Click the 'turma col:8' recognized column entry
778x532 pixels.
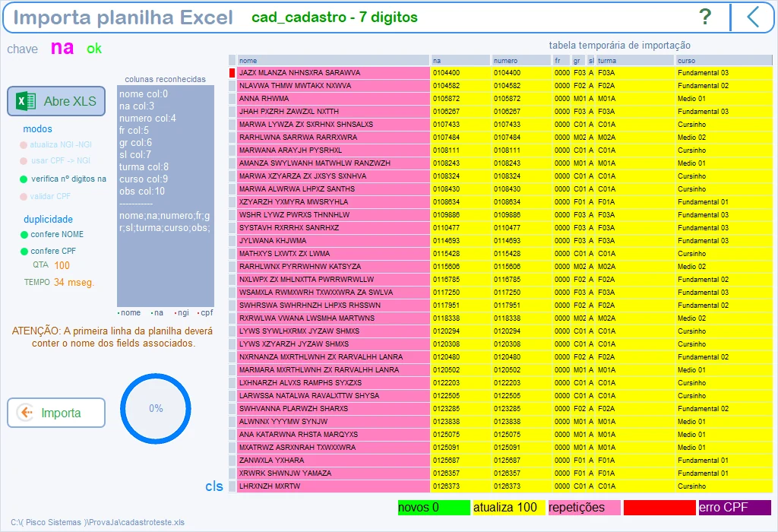coord(144,166)
